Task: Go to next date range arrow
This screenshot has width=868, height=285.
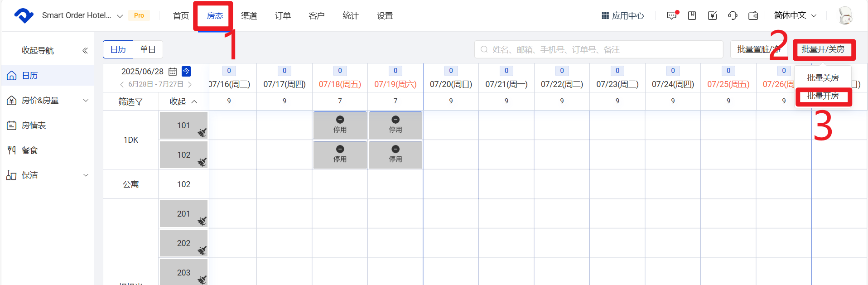Action: click(190, 84)
